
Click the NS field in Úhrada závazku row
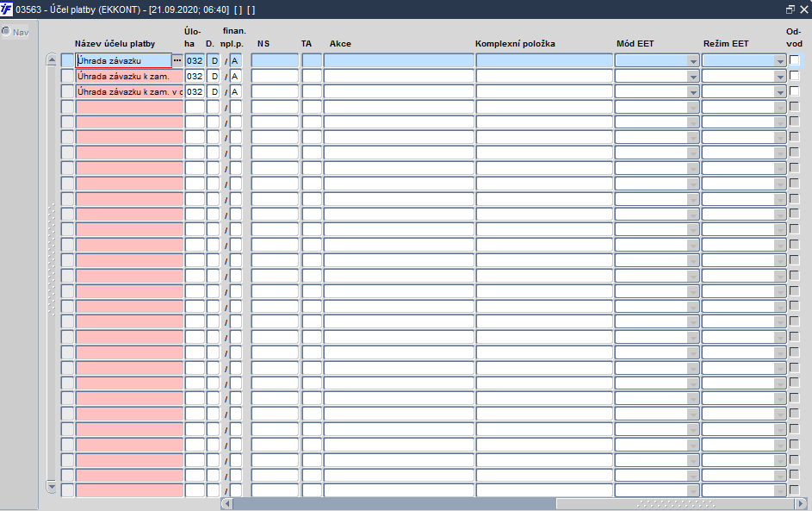pos(275,60)
